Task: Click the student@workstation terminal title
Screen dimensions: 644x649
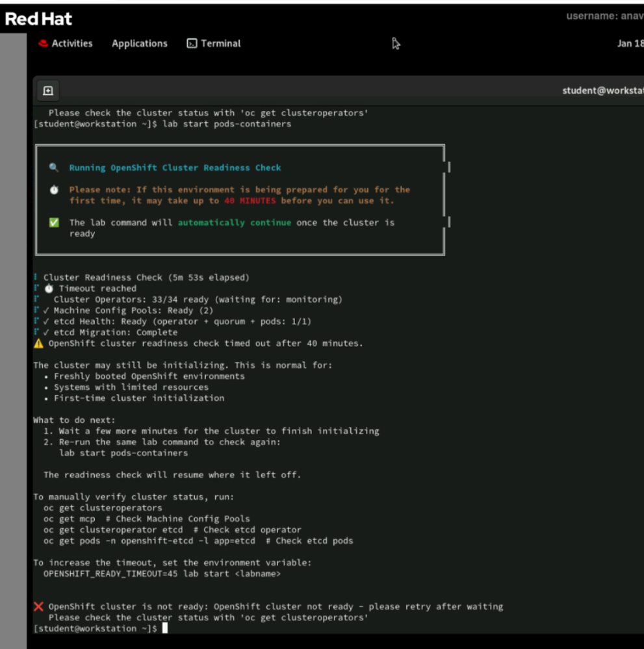Action: [x=602, y=91]
